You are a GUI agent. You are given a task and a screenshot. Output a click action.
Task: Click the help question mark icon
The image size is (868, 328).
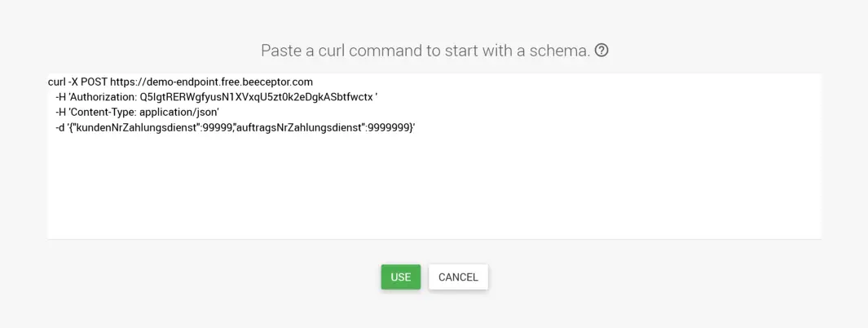click(601, 51)
